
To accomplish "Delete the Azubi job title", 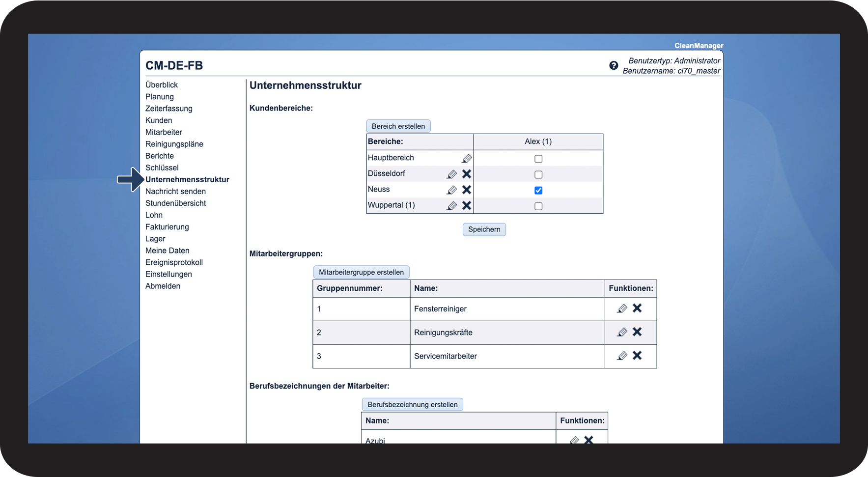I will tap(588, 440).
